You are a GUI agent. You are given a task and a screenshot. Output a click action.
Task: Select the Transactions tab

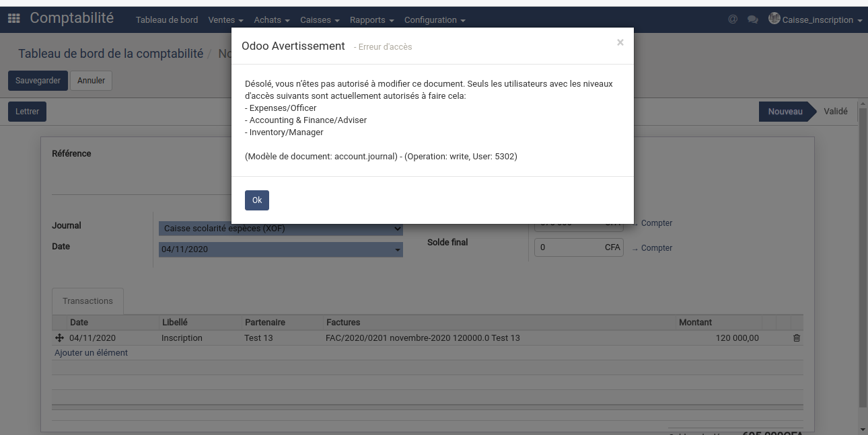click(87, 301)
